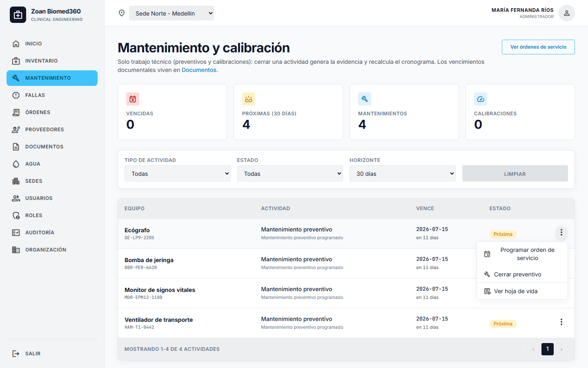Click the code GE-LP9-2205

[139, 238]
